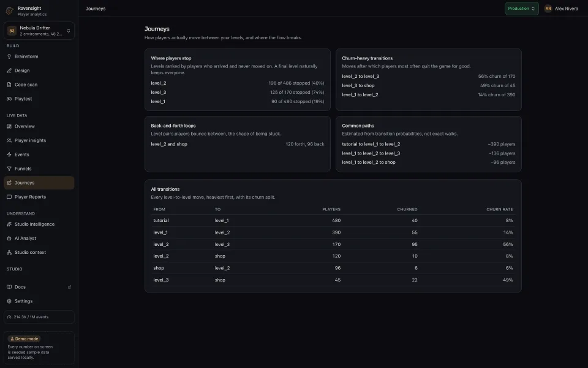
Task: Click the All transitions card title
Action: point(165,190)
